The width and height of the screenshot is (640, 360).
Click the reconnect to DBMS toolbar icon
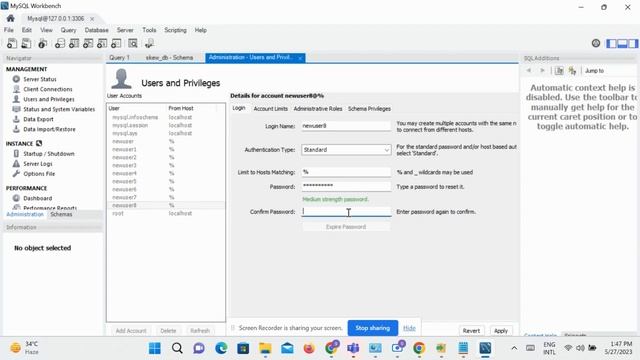pos(149,43)
